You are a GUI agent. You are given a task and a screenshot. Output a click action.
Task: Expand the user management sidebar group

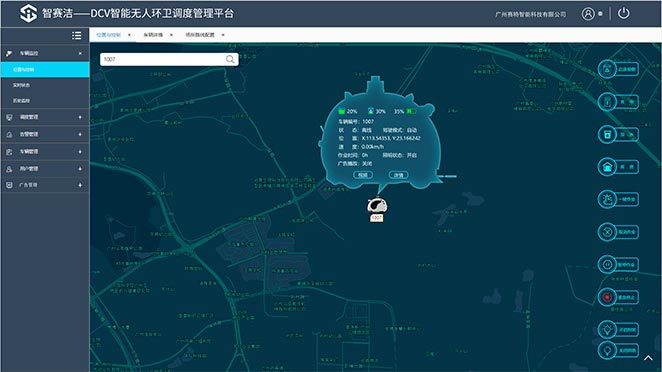[45, 168]
